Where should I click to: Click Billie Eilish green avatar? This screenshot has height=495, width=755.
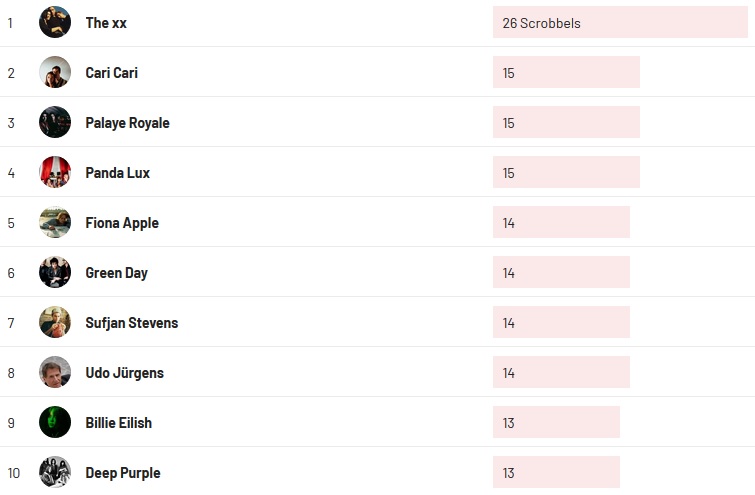(55, 422)
